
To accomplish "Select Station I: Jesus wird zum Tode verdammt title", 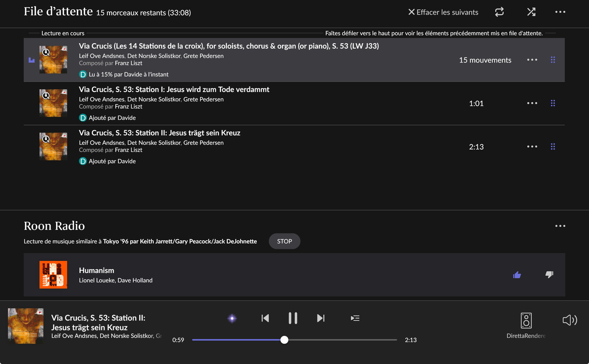I will click(174, 89).
